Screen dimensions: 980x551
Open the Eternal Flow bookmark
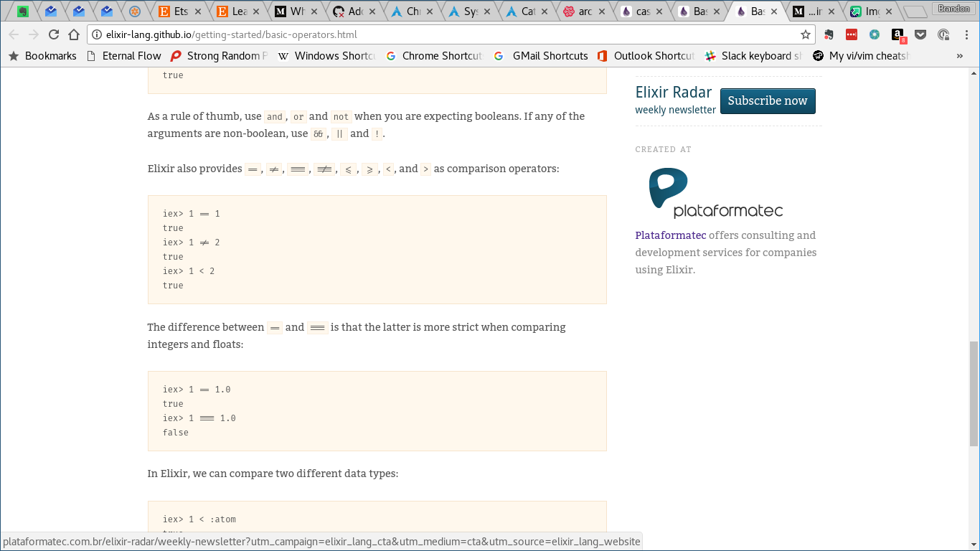tap(123, 55)
